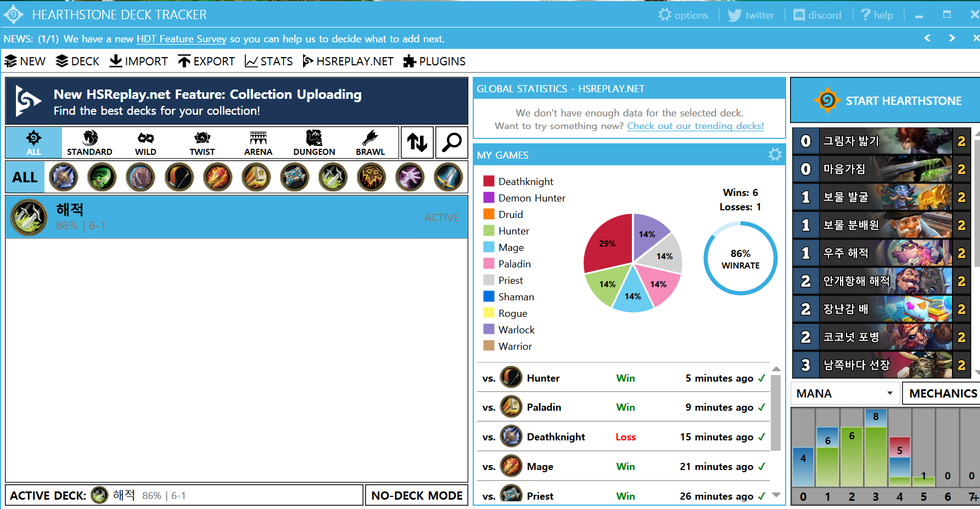Show next news item arrow
Image resolution: width=980 pixels, height=509 pixels.
pyautogui.click(x=951, y=38)
